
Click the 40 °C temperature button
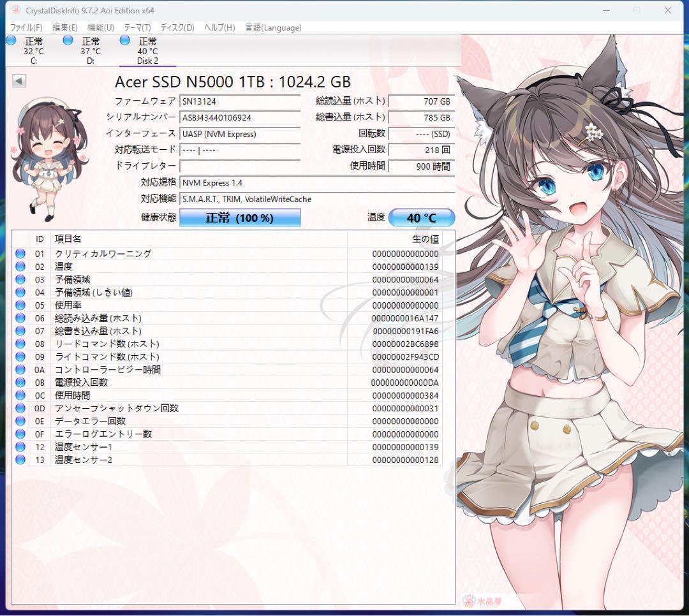[x=421, y=217]
